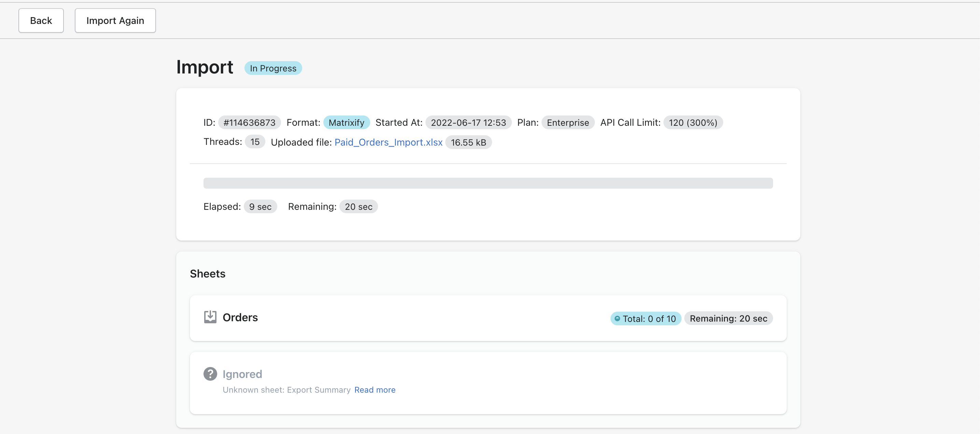The image size is (980, 434).
Task: Click the blue dot in Total badge
Action: [617, 318]
